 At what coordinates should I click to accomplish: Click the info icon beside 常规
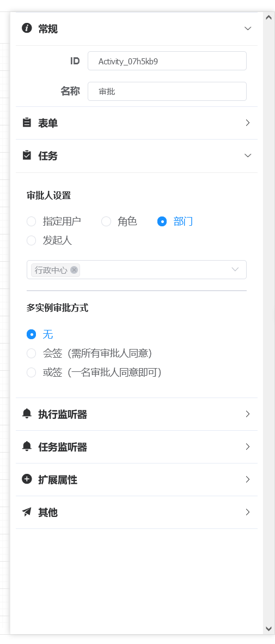pyautogui.click(x=27, y=28)
